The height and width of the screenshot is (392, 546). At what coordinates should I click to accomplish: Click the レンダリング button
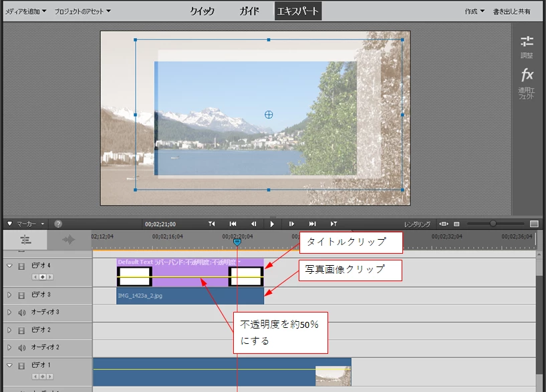(x=417, y=224)
